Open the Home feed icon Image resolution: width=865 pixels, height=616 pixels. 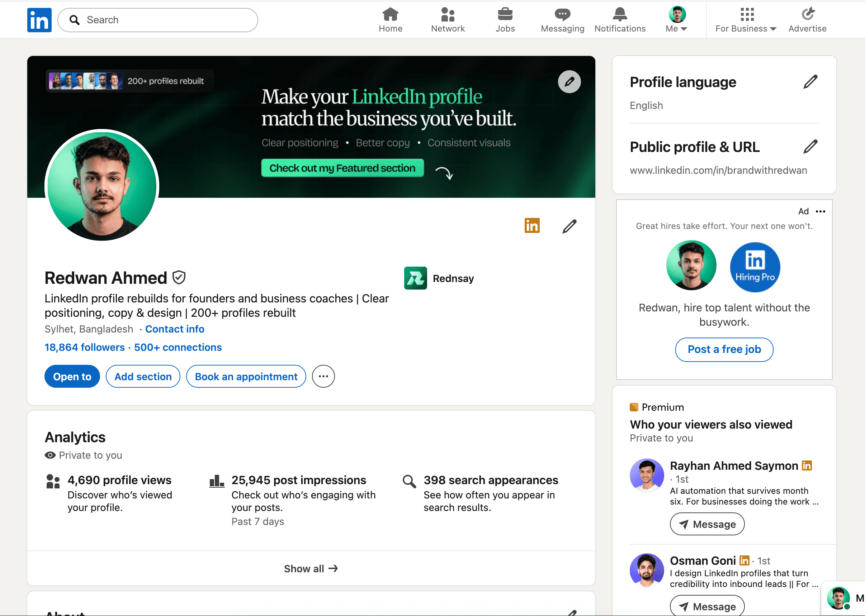point(390,20)
